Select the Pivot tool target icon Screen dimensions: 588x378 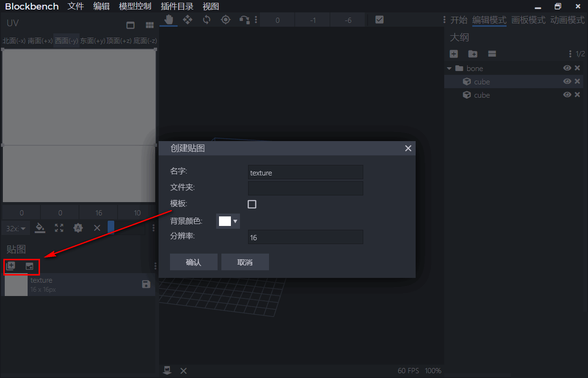(226, 20)
